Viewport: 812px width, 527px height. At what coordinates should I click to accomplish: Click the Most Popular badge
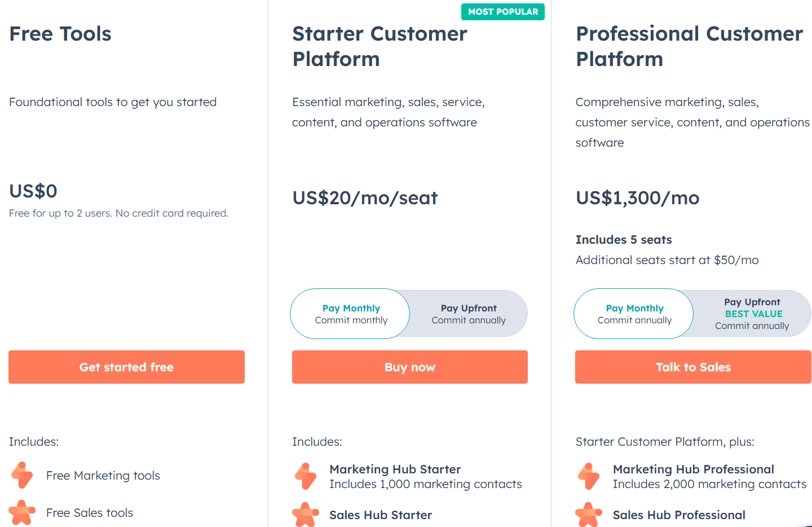coord(503,12)
